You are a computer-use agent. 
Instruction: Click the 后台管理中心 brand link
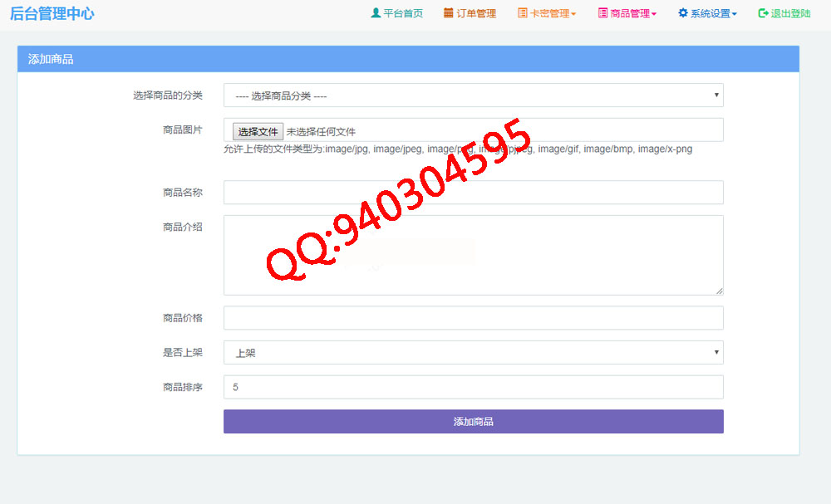(52, 14)
